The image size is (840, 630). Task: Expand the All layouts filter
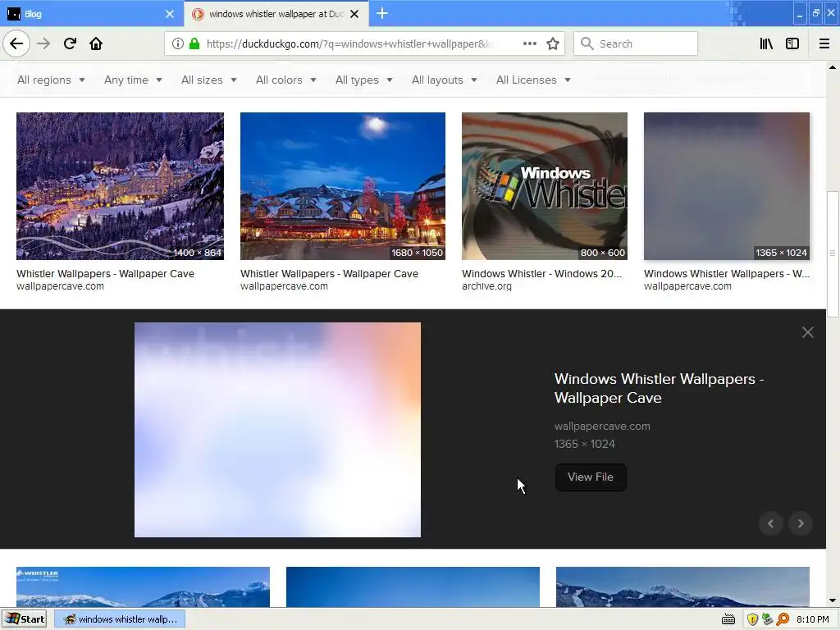444,80
